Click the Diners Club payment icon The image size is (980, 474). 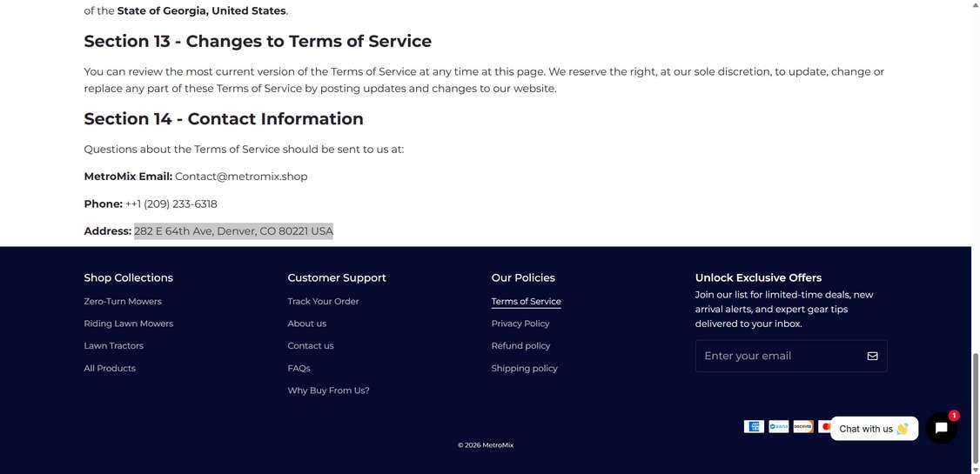tap(778, 426)
